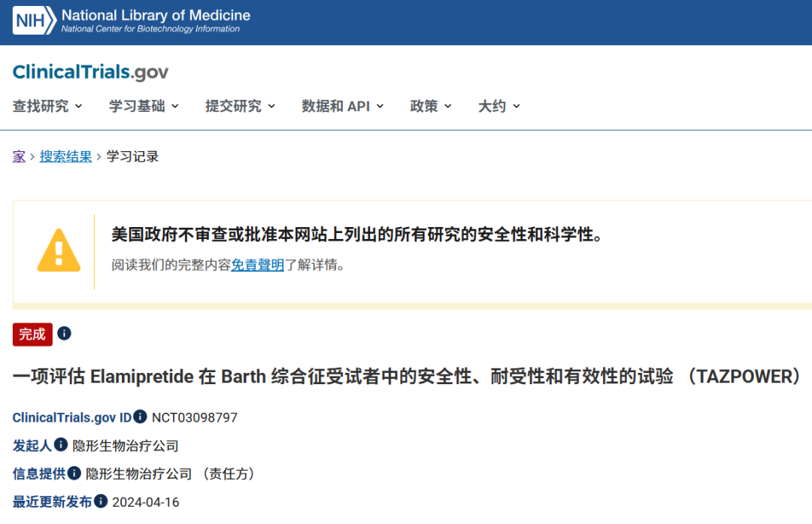Expand the 查找研究 menu
The height and width of the screenshot is (524, 812).
coord(47,106)
